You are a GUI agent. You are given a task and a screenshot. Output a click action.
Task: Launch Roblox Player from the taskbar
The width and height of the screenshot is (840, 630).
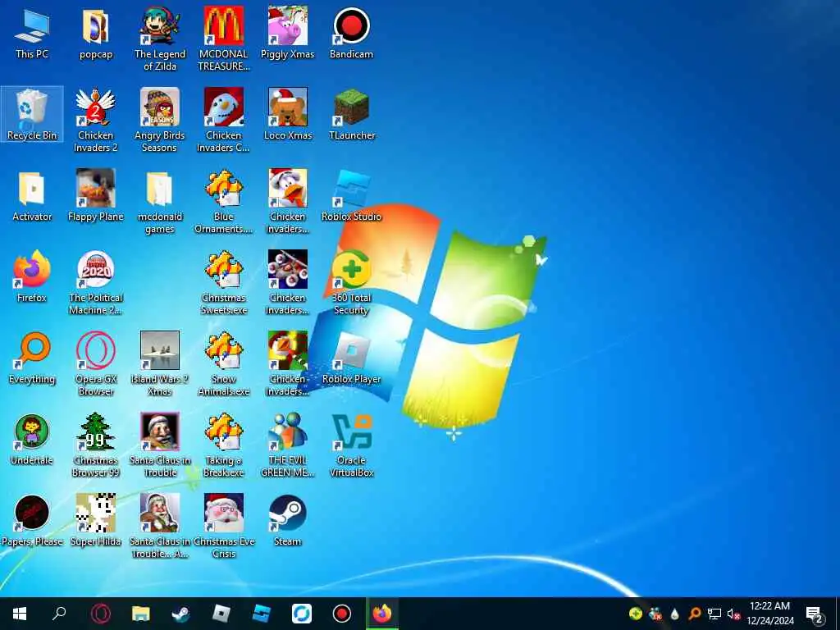click(221, 614)
